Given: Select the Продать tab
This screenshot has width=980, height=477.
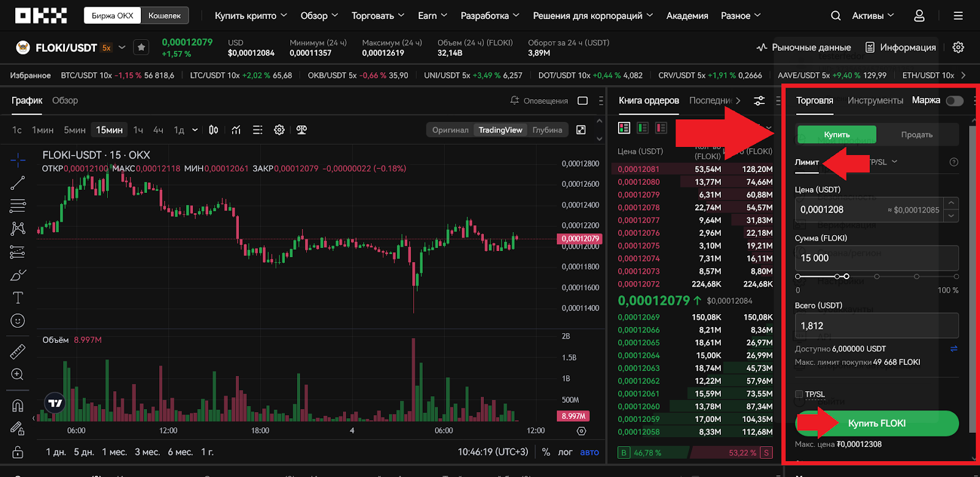Looking at the screenshot, I should pyautogui.click(x=917, y=135).
